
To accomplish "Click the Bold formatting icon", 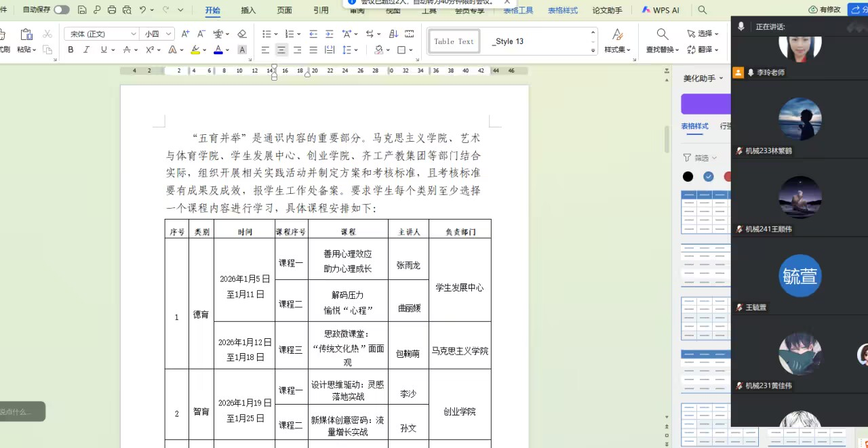I will pyautogui.click(x=71, y=50).
